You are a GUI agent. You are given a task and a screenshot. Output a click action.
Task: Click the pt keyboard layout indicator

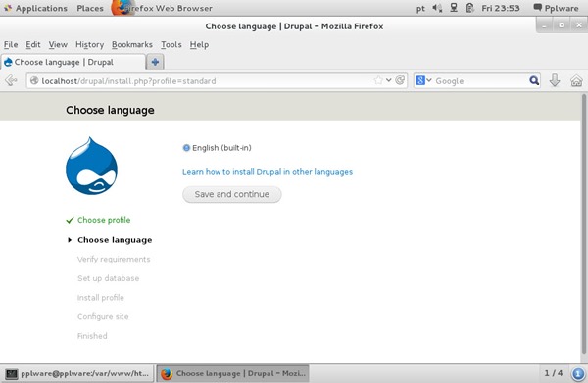click(x=420, y=8)
